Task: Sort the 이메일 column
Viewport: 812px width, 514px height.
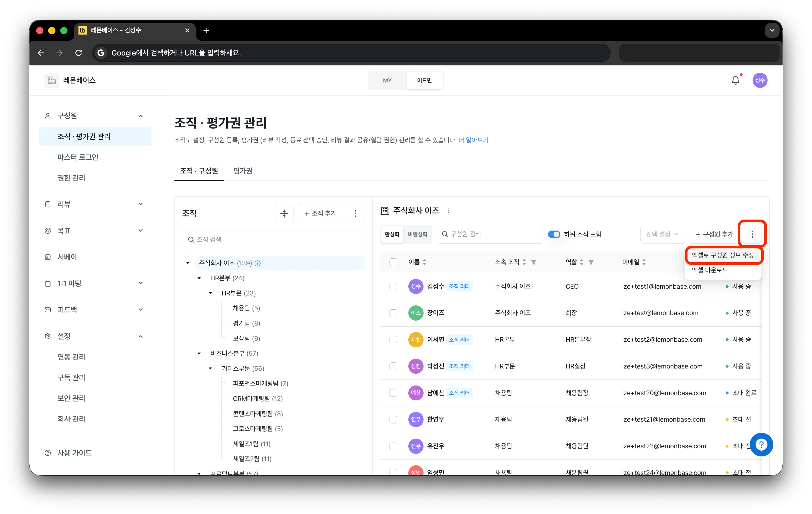Action: click(644, 262)
